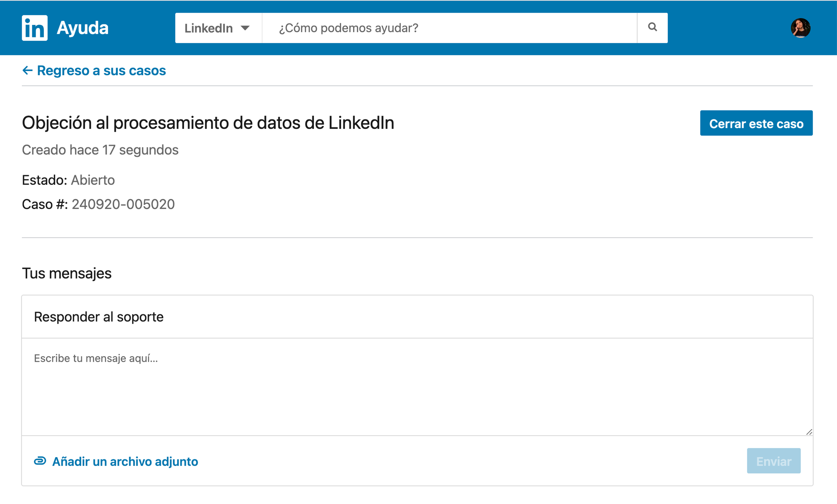837x504 pixels.
Task: Click the Tus mensajes heading
Action: (66, 273)
